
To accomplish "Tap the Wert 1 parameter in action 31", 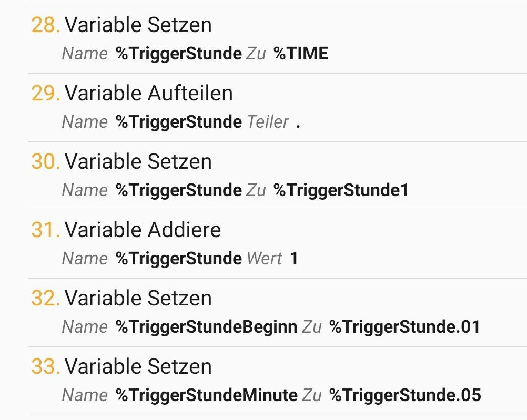I will coord(272,259).
